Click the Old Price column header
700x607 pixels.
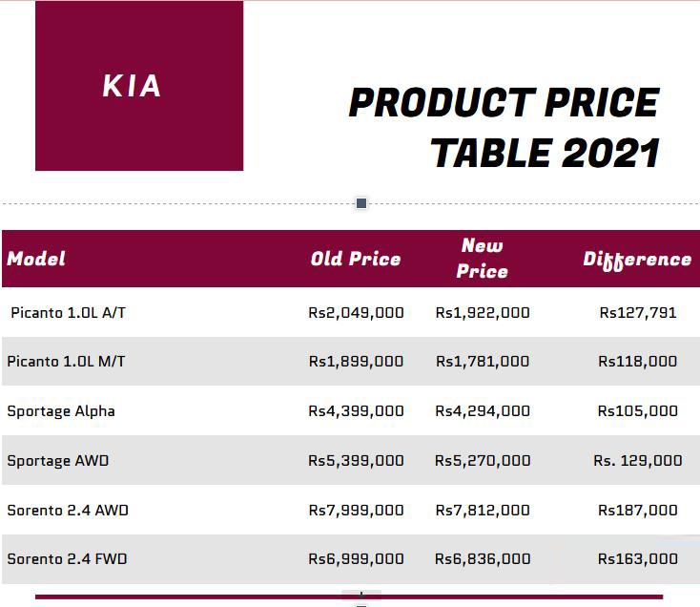(356, 259)
